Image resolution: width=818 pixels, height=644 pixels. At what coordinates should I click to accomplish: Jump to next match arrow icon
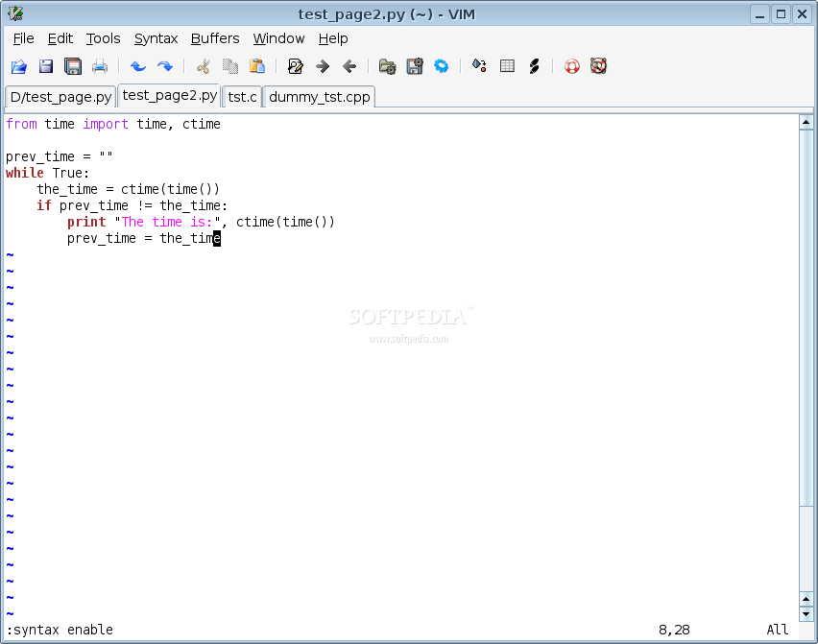323,66
